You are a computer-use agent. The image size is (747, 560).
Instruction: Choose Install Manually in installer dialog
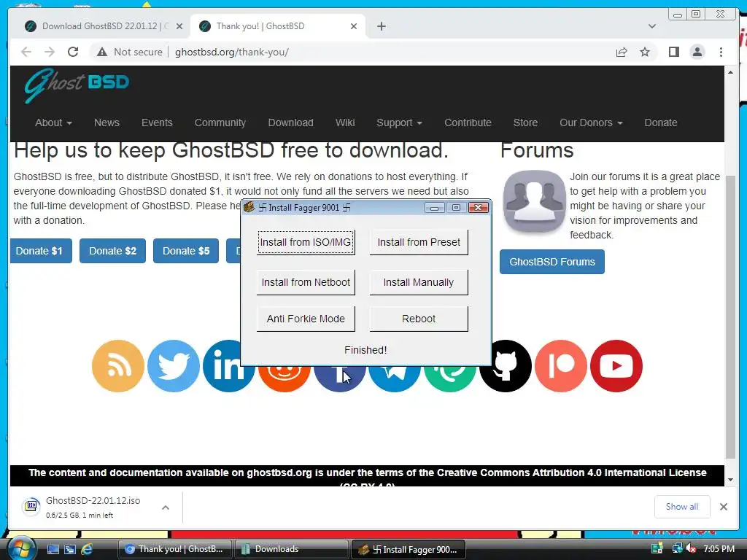[x=419, y=282]
